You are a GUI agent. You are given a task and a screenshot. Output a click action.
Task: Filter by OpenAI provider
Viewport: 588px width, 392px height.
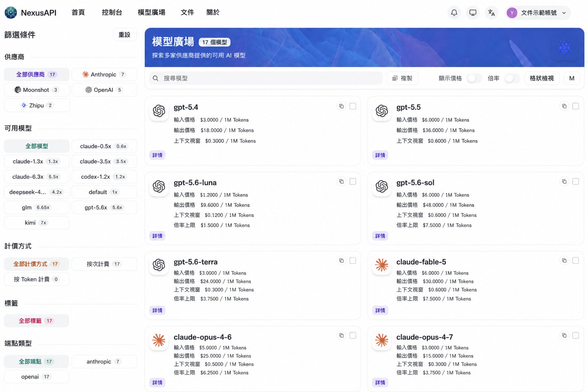coord(104,90)
